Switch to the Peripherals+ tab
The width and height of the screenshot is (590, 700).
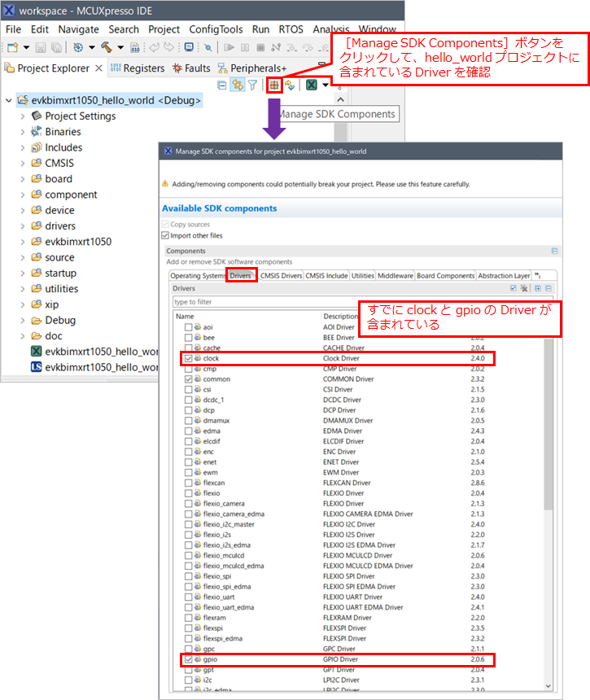pos(252,68)
